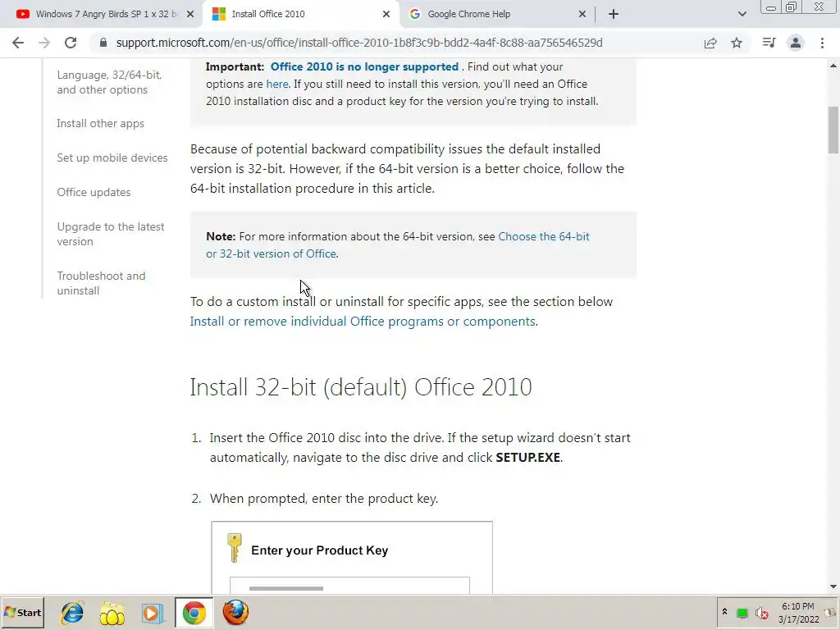Open Set up mobile devices sidebar item
The height and width of the screenshot is (630, 840).
click(x=112, y=157)
